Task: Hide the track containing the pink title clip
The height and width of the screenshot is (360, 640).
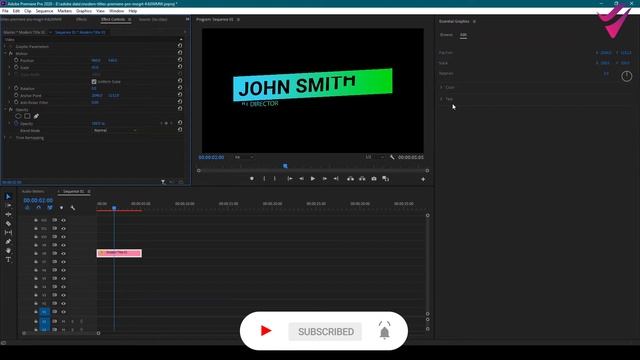Action: (64, 253)
